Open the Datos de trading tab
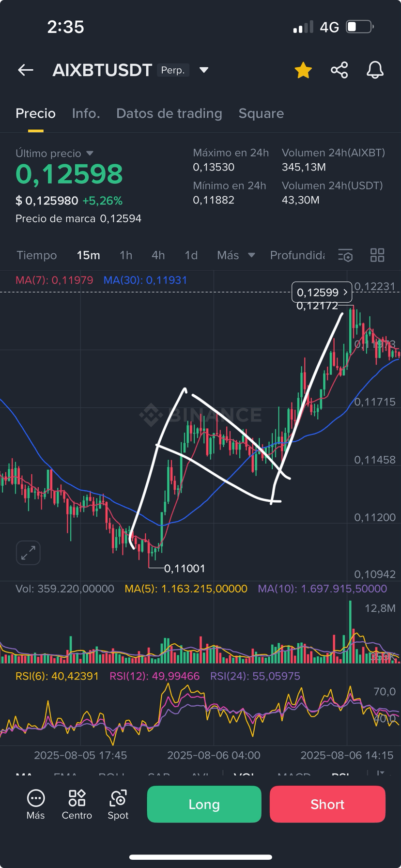 (169, 113)
